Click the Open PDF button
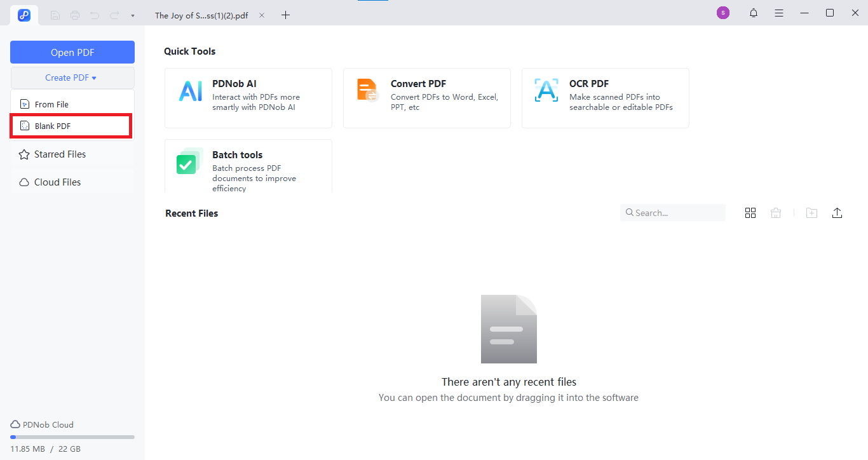Screen dimensions: 868x460 72,51
